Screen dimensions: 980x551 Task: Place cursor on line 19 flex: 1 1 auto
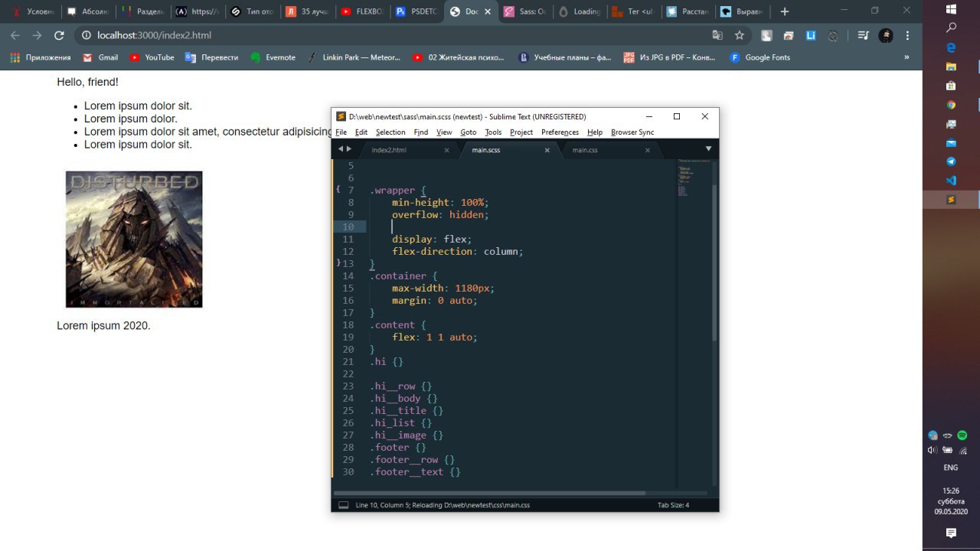(435, 337)
